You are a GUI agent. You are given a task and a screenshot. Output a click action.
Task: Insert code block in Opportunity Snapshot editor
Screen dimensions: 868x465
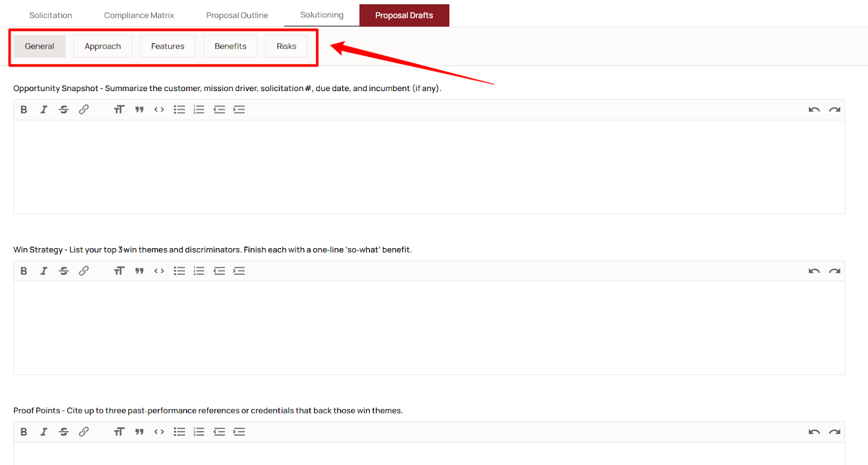click(x=159, y=109)
